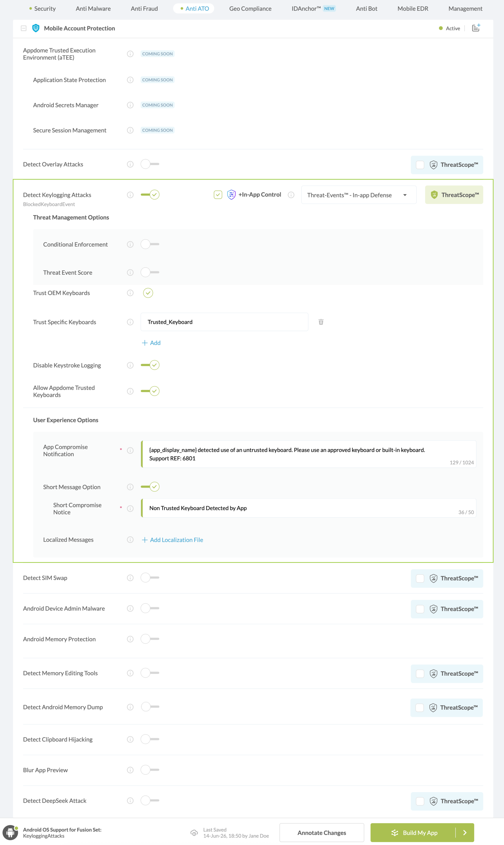The image size is (504, 845).
Task: Click the Mobile Account Protection shield icon
Action: pyautogui.click(x=36, y=28)
